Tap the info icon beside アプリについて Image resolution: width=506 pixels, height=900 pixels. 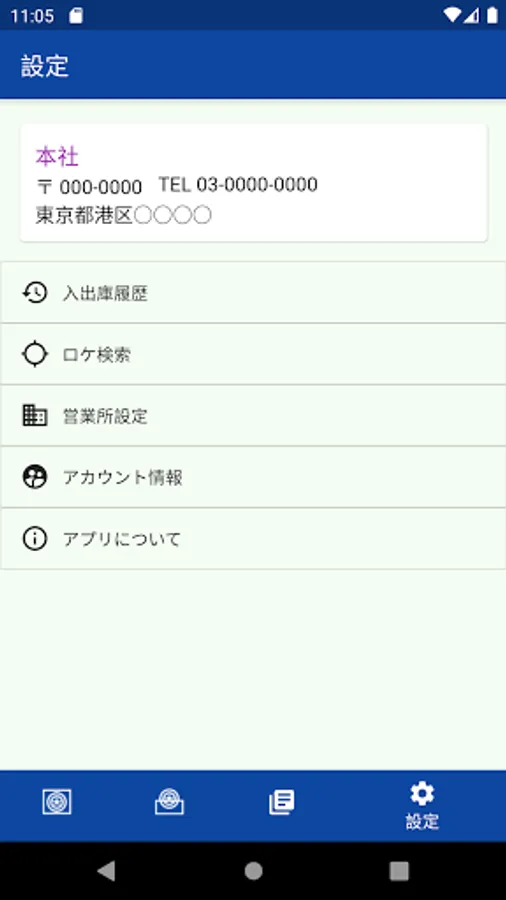(34, 538)
